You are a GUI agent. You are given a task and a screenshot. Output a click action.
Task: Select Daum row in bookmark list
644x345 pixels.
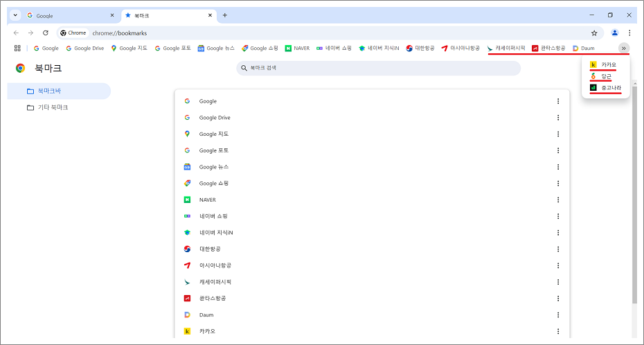point(372,315)
